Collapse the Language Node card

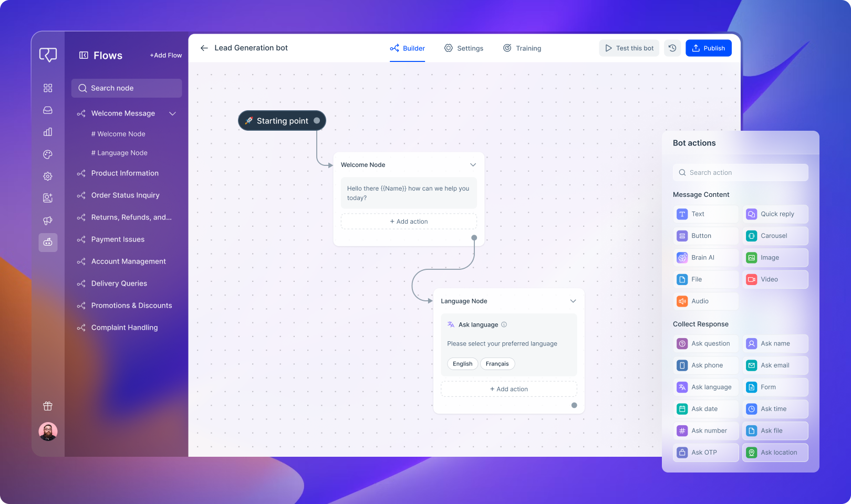(573, 301)
